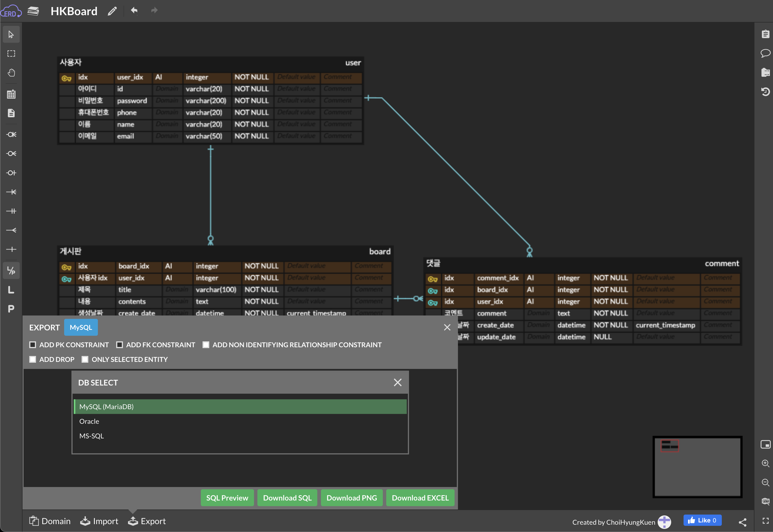Click the pencil edit title icon
The height and width of the screenshot is (532, 773).
113,11
